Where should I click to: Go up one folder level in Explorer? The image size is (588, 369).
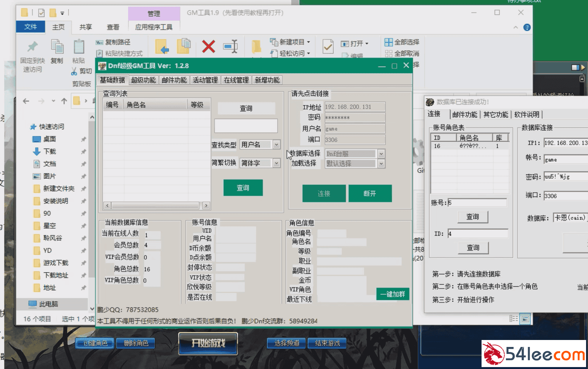tap(64, 101)
